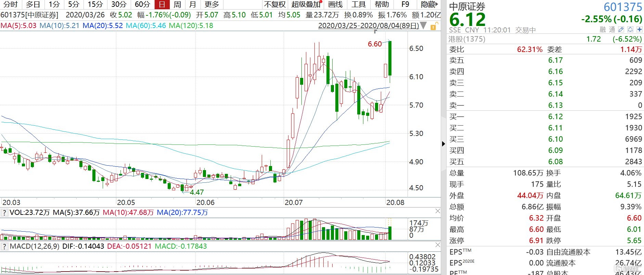This screenshot has height=275, width=644.
Task: Select the 30分 period tab
Action: click(119, 4)
